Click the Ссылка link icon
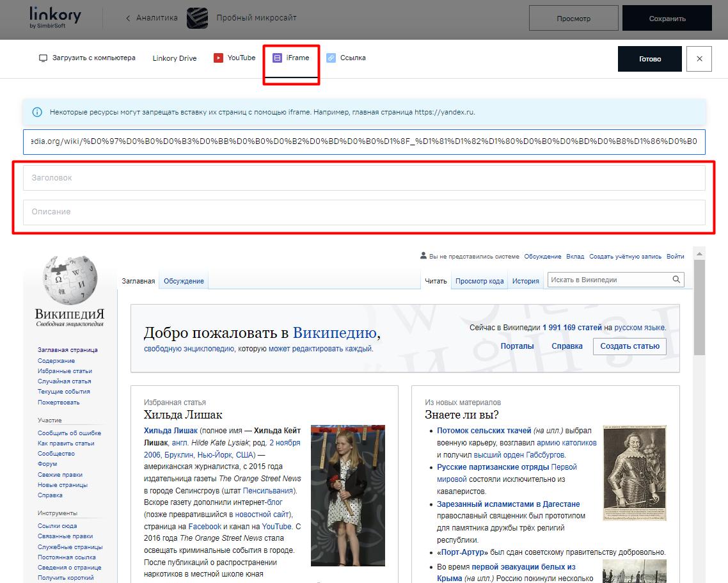This screenshot has width=728, height=583. coord(331,58)
